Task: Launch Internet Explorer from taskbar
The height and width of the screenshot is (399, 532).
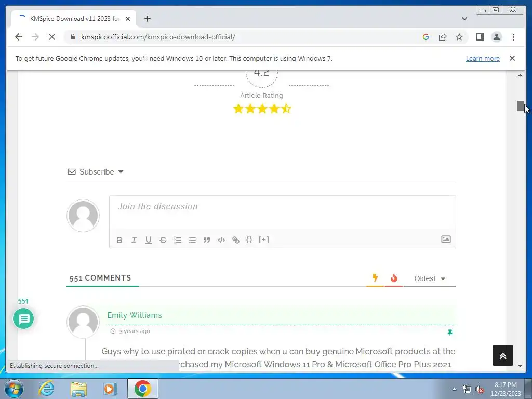Action: tap(46, 389)
